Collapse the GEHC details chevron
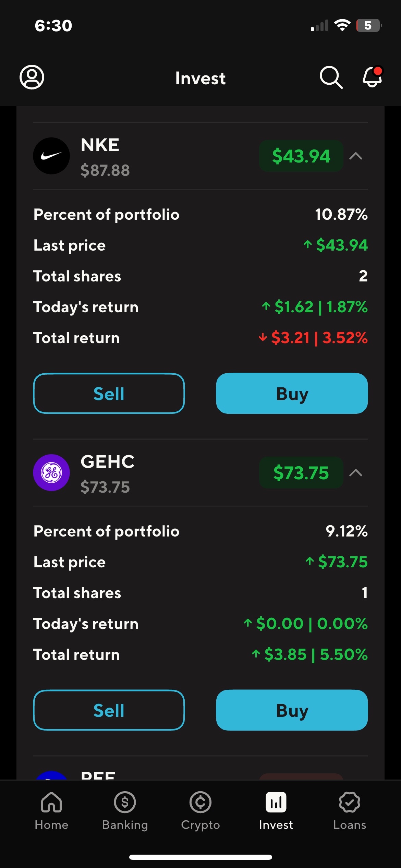Viewport: 401px width, 868px height. click(356, 473)
